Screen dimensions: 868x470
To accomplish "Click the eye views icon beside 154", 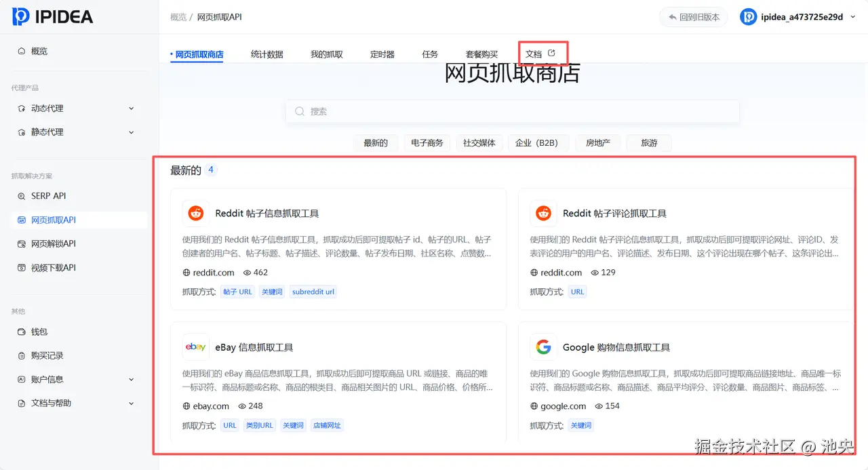I will point(598,406).
